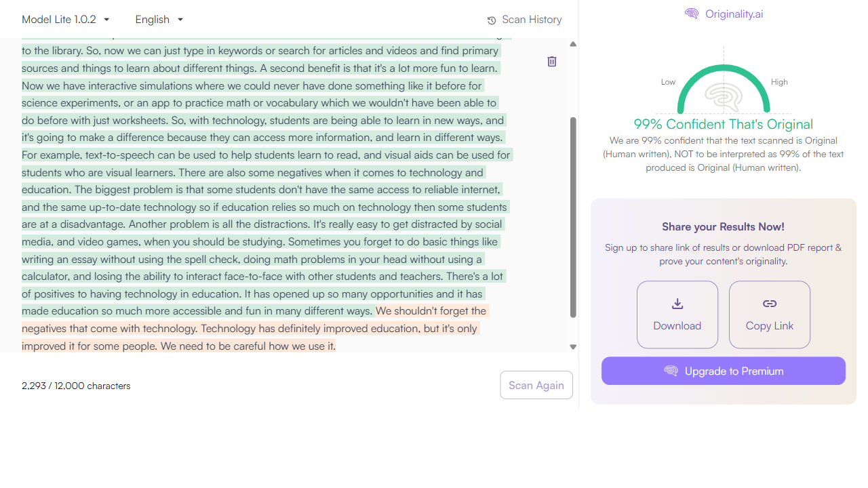Click Upgrade to Premium button
The image size is (868, 488).
click(x=724, y=371)
